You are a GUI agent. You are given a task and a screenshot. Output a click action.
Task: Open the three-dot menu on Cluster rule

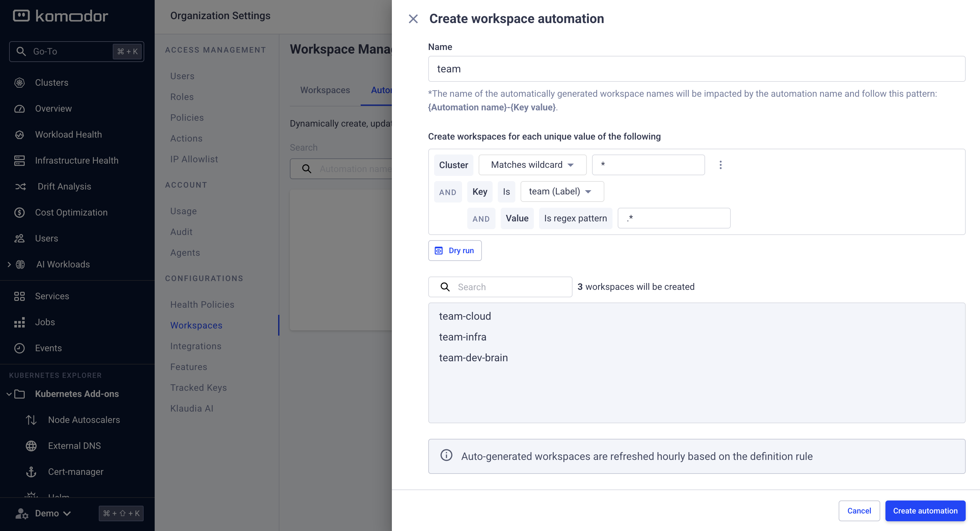pos(720,165)
